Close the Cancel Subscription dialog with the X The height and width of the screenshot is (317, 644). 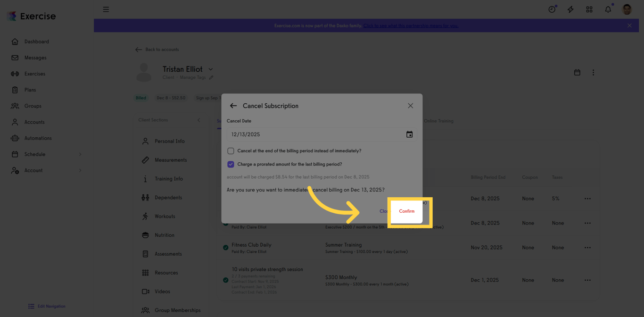coord(410,106)
